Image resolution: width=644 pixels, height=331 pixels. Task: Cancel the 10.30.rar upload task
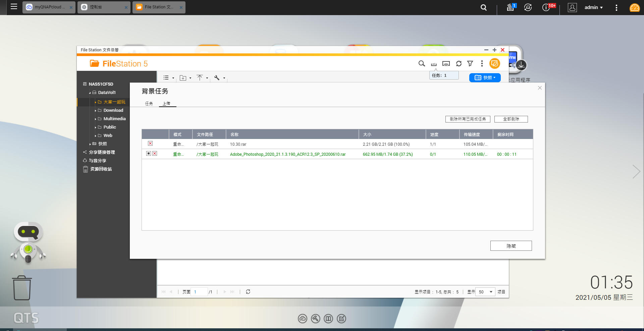point(150,144)
